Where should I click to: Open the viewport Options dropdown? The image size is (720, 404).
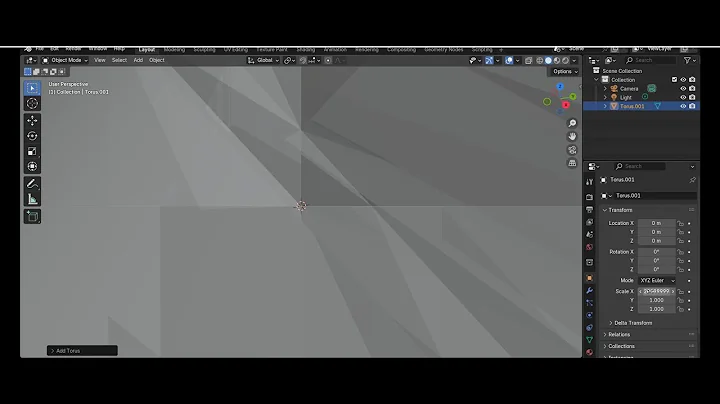pos(565,72)
